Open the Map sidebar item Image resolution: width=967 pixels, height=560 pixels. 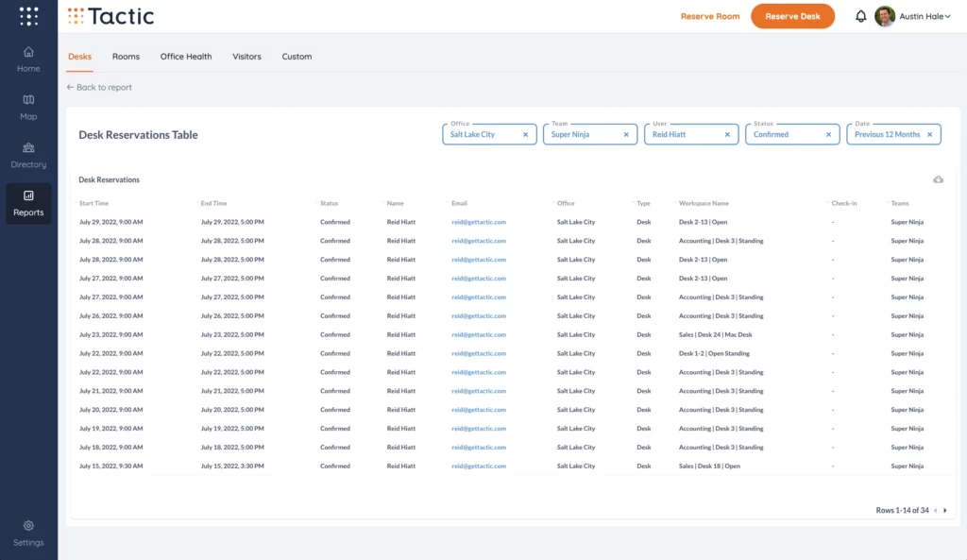28,108
